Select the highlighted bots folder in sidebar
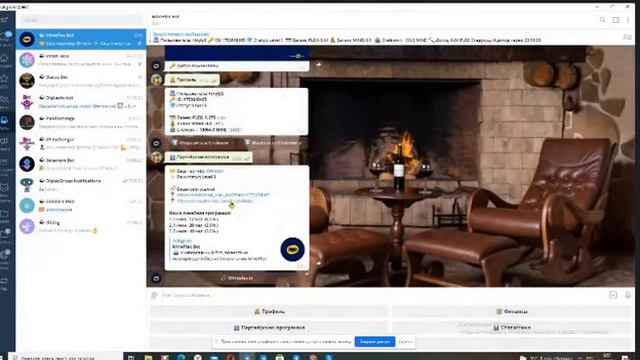 (x=4, y=122)
